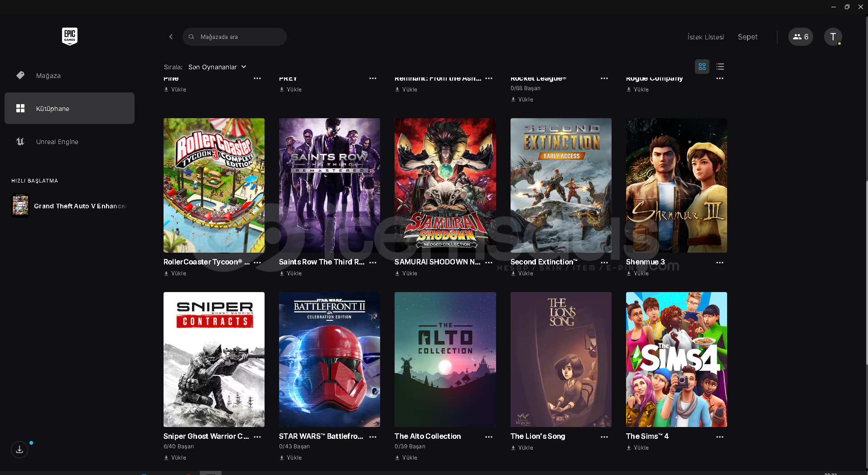Image resolution: width=868 pixels, height=475 pixels.
Task: Open the Unreal Engine section
Action: point(69,142)
